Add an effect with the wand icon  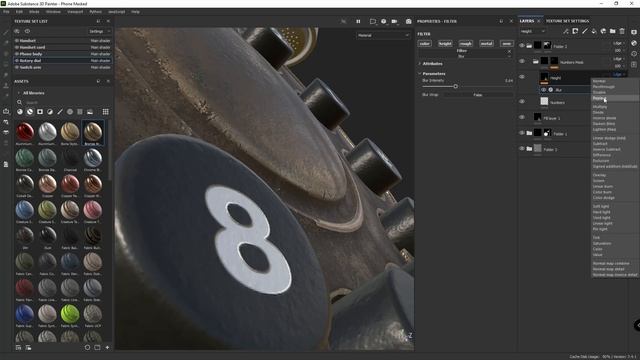(566, 31)
